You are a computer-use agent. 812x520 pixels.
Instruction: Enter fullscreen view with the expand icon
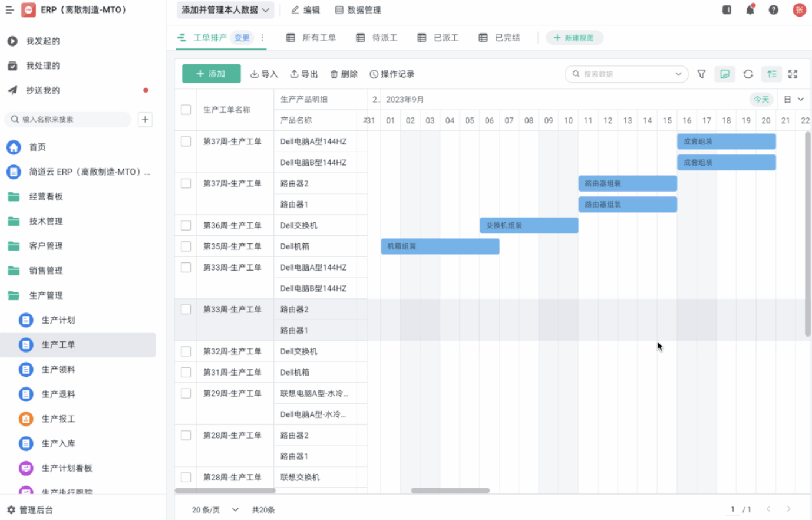tap(793, 74)
